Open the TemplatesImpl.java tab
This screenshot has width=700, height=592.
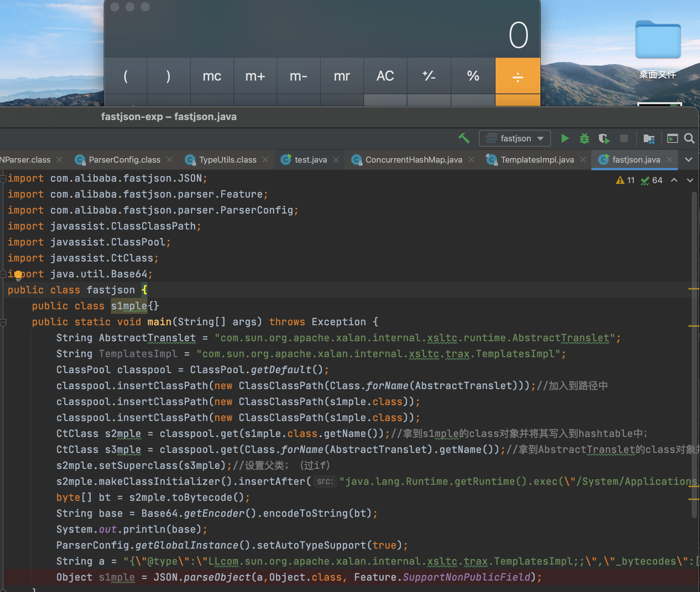click(x=537, y=160)
